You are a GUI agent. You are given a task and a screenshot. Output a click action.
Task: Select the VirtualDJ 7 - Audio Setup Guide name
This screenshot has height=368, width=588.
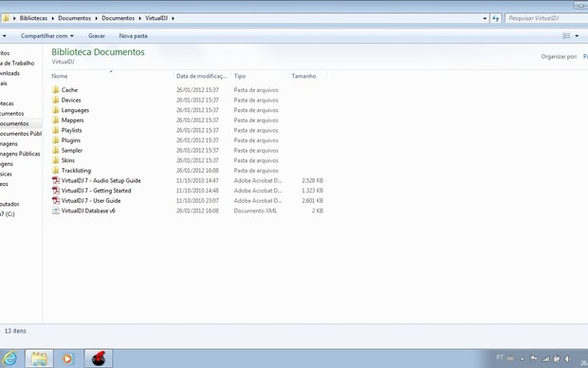point(101,180)
